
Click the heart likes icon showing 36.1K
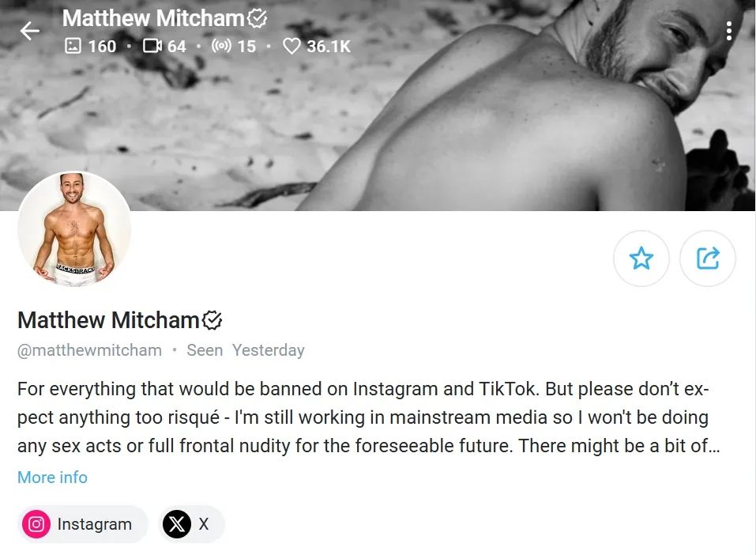(291, 47)
